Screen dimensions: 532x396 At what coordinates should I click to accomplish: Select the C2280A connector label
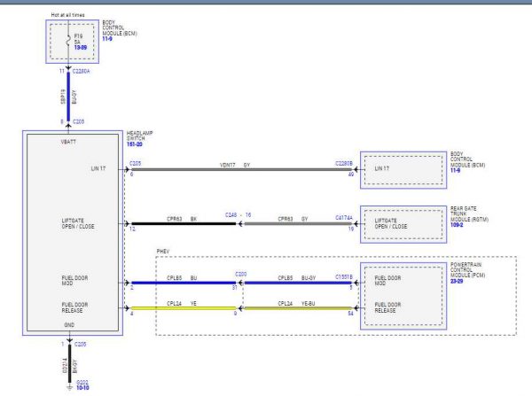[x=81, y=71]
